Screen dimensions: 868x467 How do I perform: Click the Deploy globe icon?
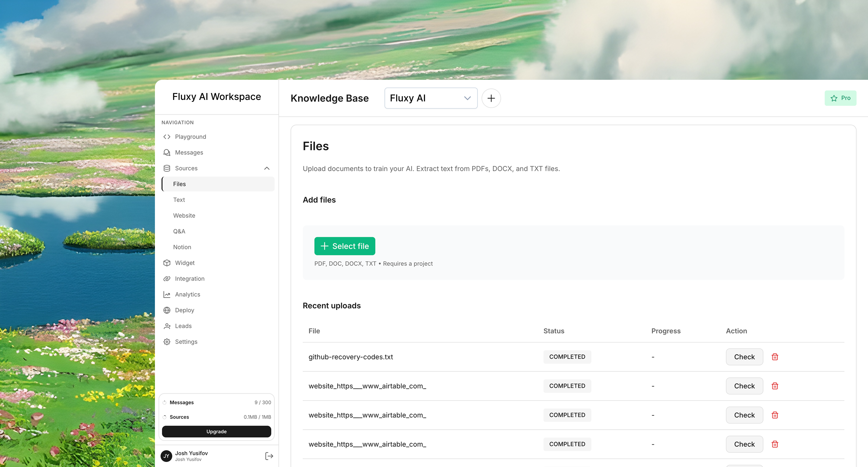pyautogui.click(x=166, y=310)
